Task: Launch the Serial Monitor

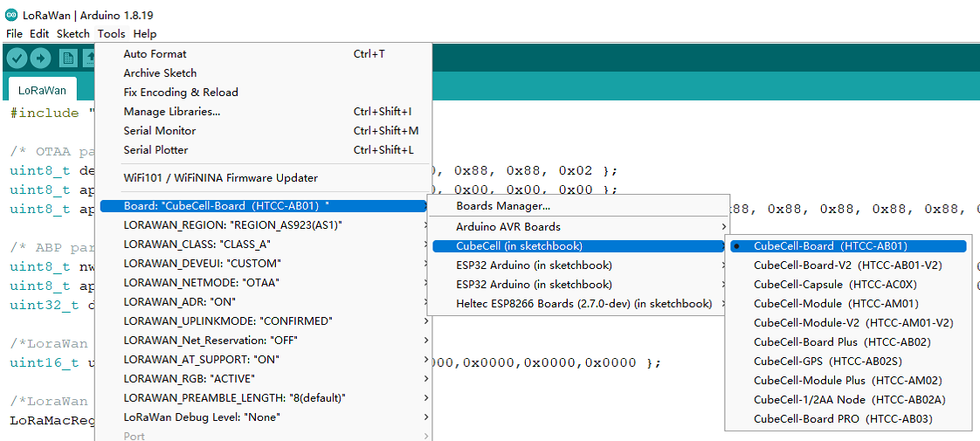Action: pos(160,131)
